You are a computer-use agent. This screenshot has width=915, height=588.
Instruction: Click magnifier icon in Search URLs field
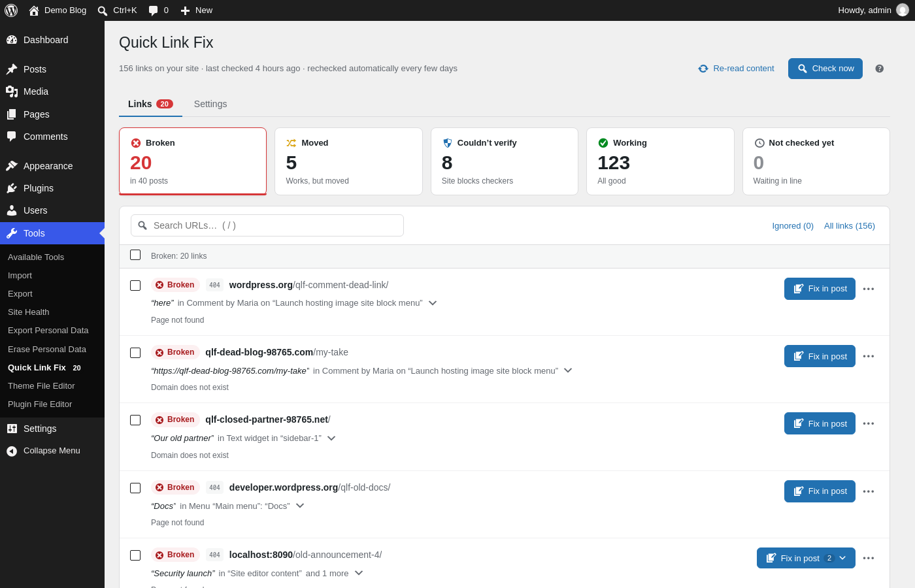pyautogui.click(x=142, y=225)
